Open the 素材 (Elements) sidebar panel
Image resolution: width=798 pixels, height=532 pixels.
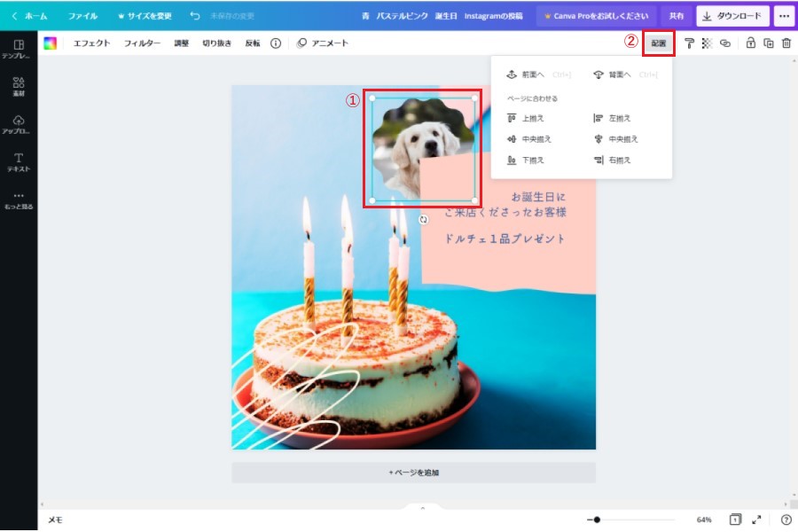(18, 86)
